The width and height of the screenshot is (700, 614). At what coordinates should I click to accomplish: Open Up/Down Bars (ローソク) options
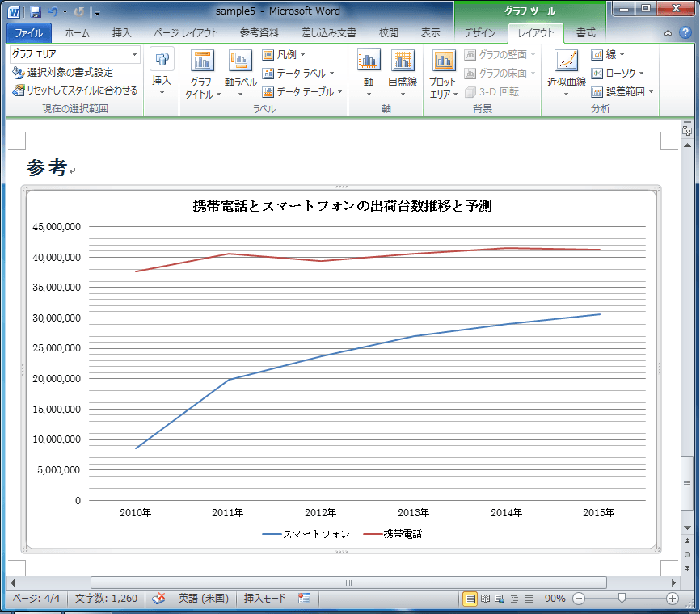point(618,74)
